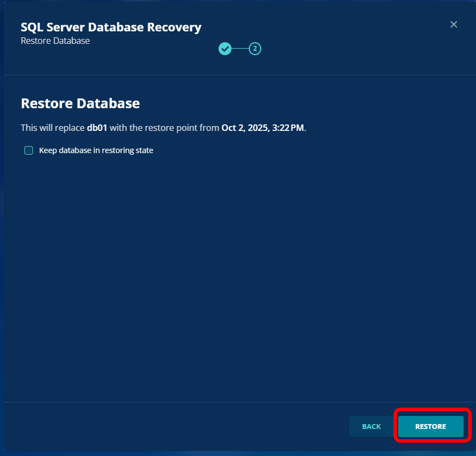This screenshot has width=476, height=456.
Task: Click the SQL Server Database Recovery title
Action: click(x=111, y=27)
